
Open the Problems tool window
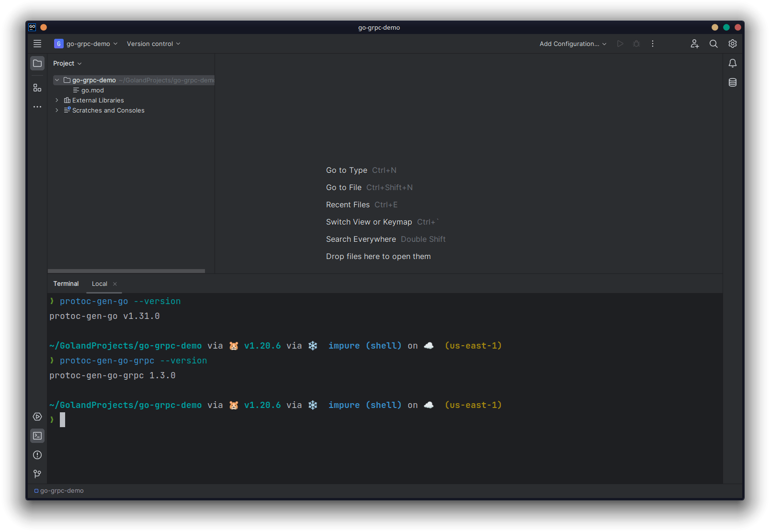pos(37,455)
